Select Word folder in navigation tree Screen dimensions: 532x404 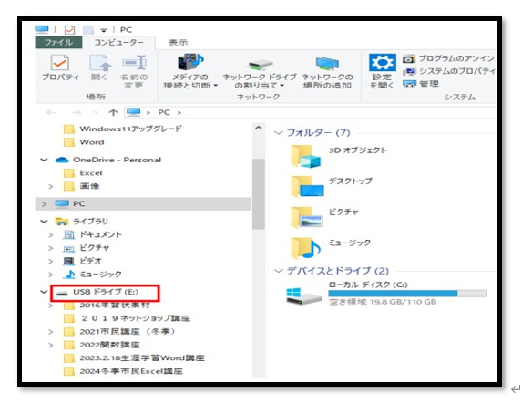(x=84, y=142)
